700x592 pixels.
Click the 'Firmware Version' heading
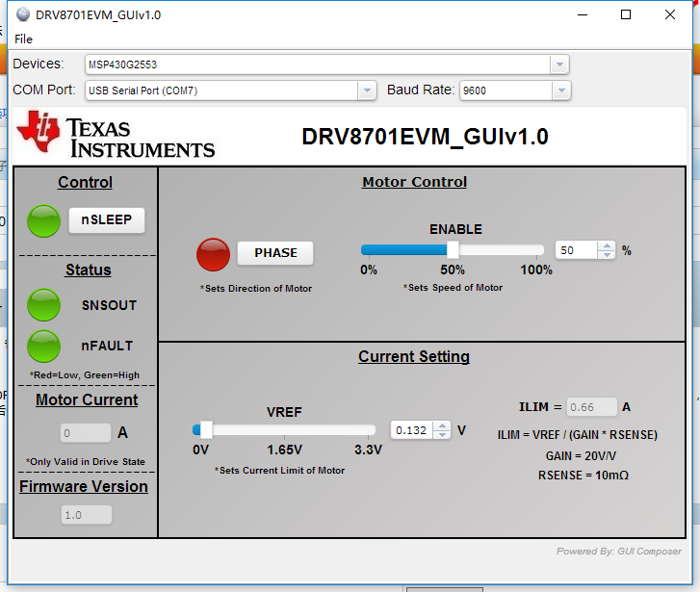[84, 487]
